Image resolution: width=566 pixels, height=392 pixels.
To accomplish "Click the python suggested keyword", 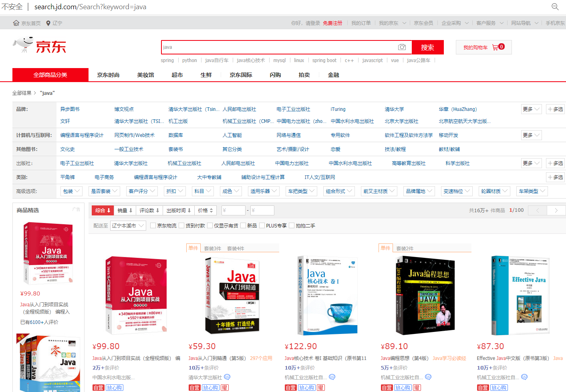I will [189, 60].
